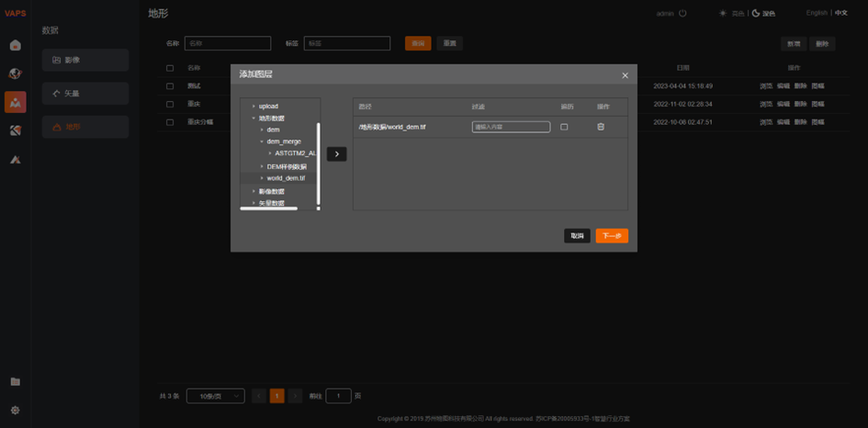Open the settings gear in sidebar bottom
This screenshot has height=428, width=868.
pos(15,411)
